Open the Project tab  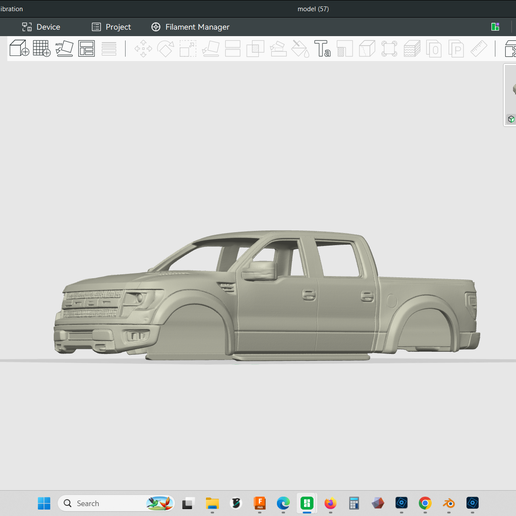click(x=111, y=27)
